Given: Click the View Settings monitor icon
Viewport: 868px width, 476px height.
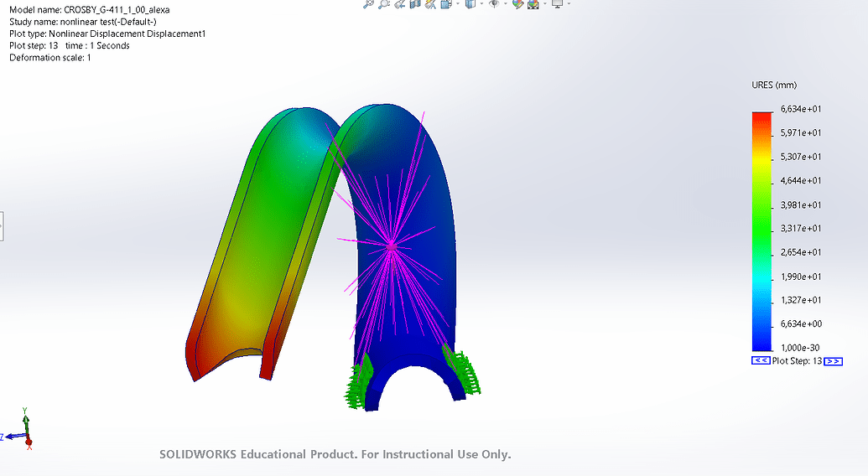Looking at the screenshot, I should pos(558,3).
